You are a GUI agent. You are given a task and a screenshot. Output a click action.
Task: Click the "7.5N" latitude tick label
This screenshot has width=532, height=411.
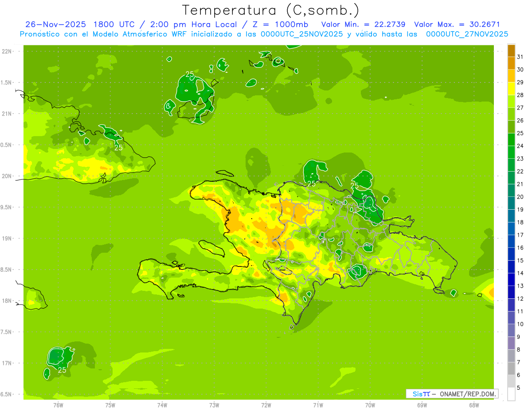click(x=7, y=332)
